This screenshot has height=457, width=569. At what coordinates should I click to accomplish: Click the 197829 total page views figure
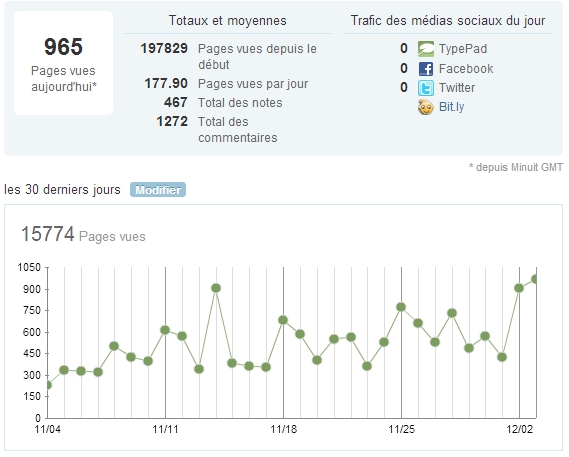164,48
